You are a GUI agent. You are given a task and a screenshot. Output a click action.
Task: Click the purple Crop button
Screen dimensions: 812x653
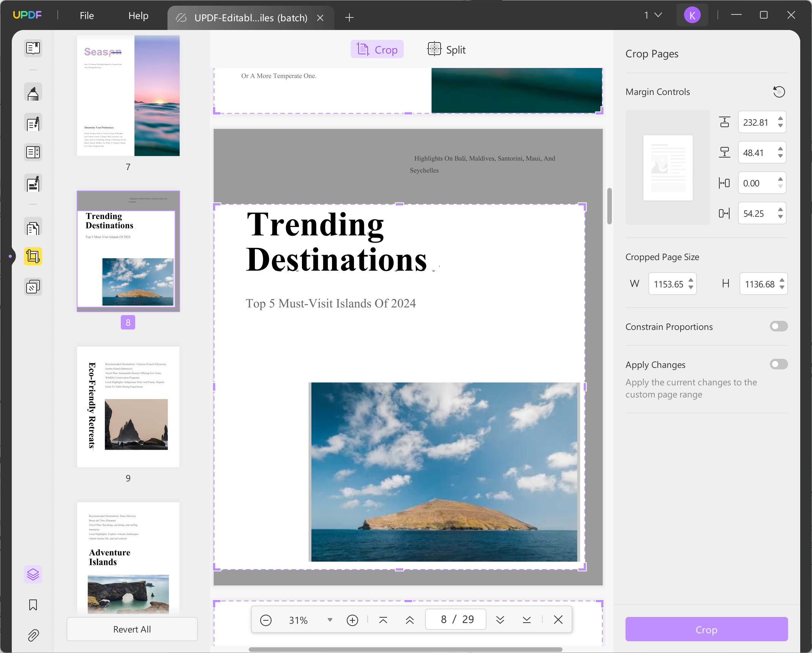(706, 629)
